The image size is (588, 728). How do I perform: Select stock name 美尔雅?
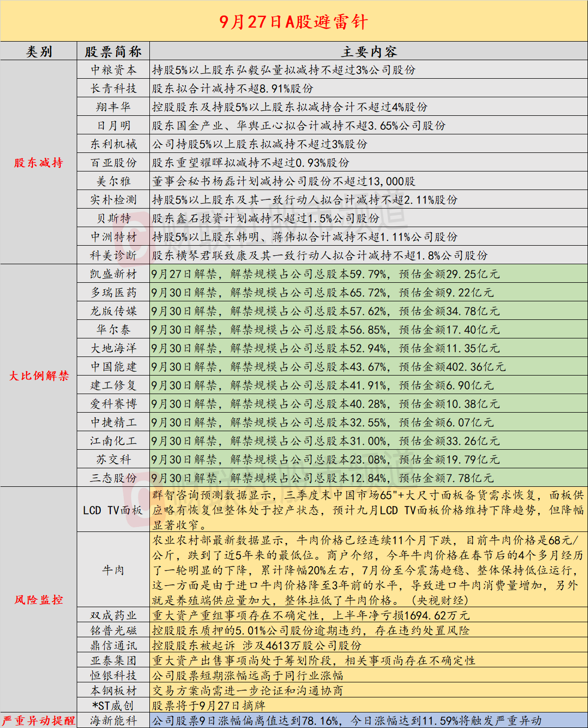113,181
